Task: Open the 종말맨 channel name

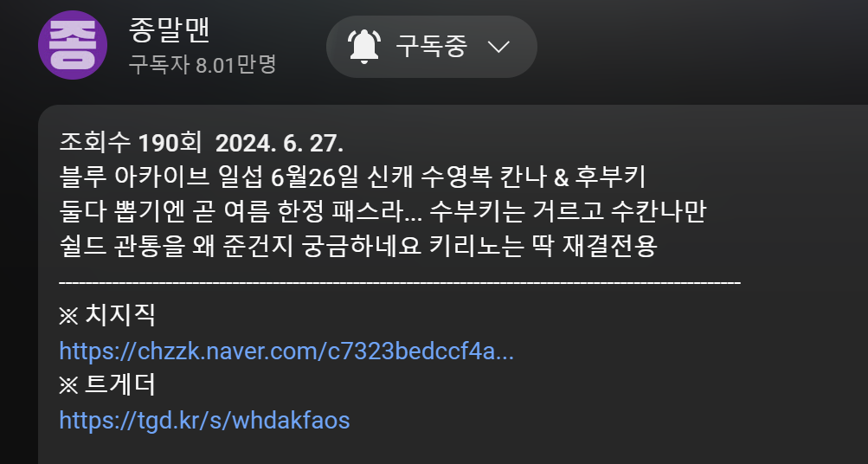Action: (169, 30)
